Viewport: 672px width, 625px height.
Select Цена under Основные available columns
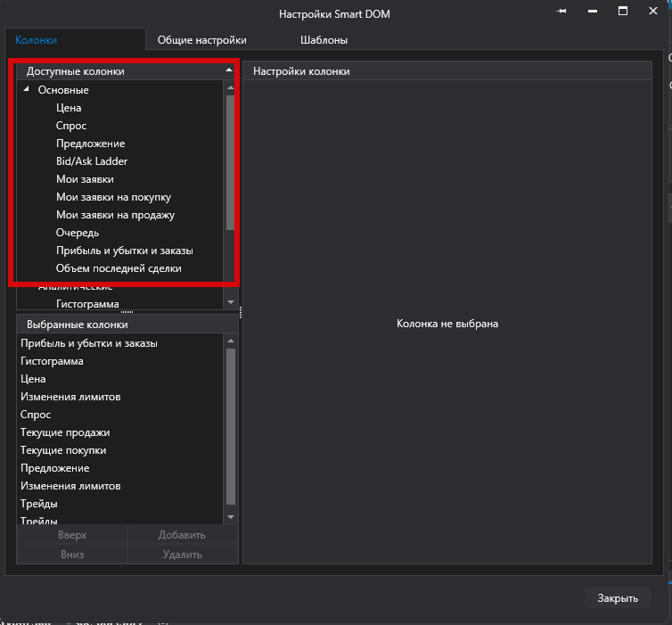(x=69, y=108)
